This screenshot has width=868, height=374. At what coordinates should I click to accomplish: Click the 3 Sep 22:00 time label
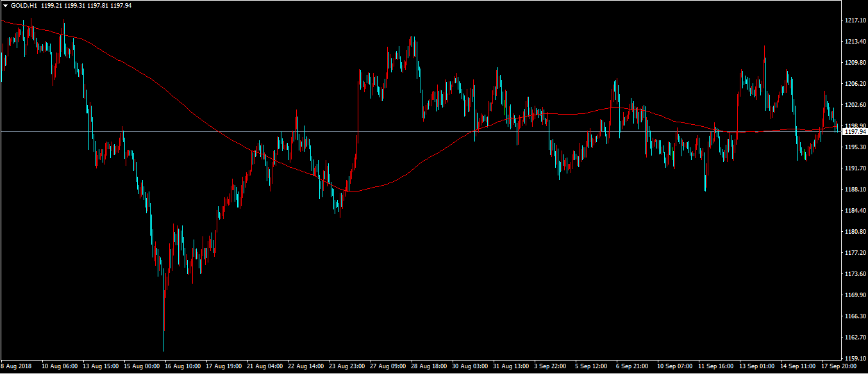551,367
